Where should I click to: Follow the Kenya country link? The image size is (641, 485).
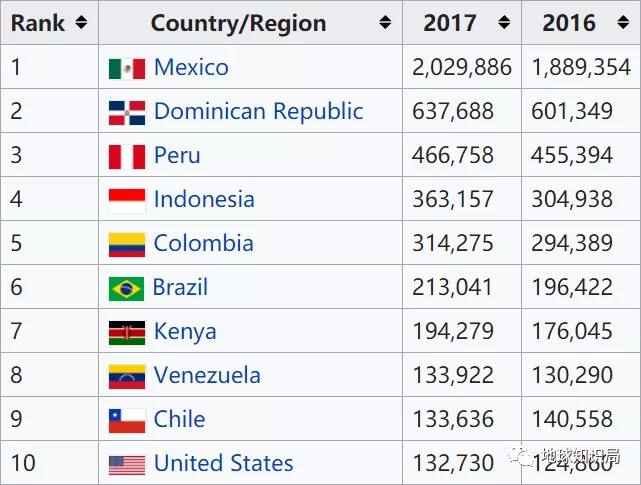pyautogui.click(x=185, y=332)
